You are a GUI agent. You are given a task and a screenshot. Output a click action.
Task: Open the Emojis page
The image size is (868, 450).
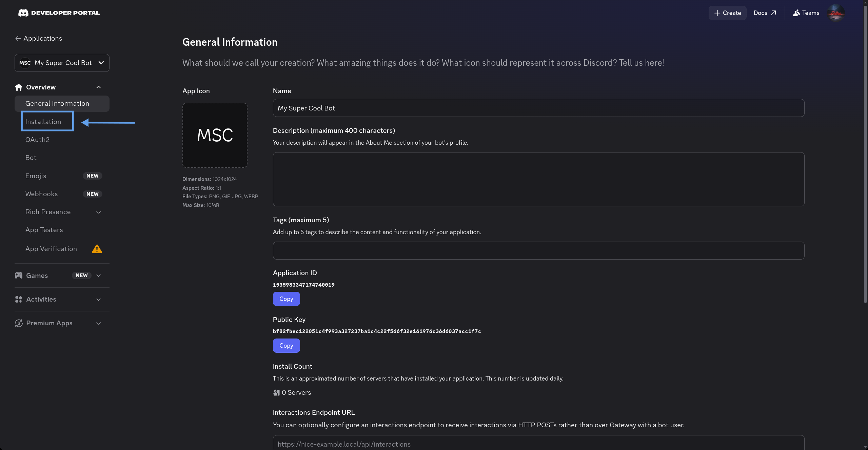(36, 176)
